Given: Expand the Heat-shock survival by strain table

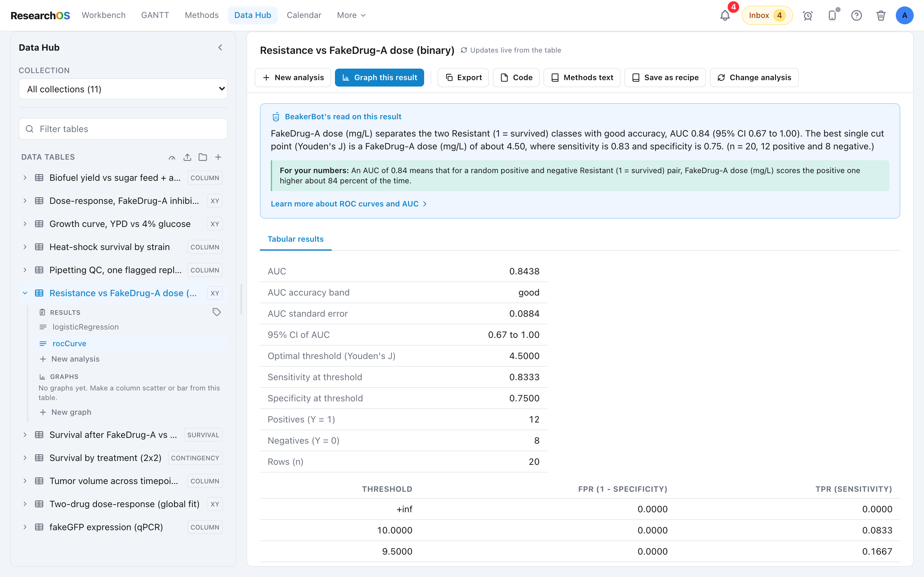Looking at the screenshot, I should pyautogui.click(x=25, y=247).
